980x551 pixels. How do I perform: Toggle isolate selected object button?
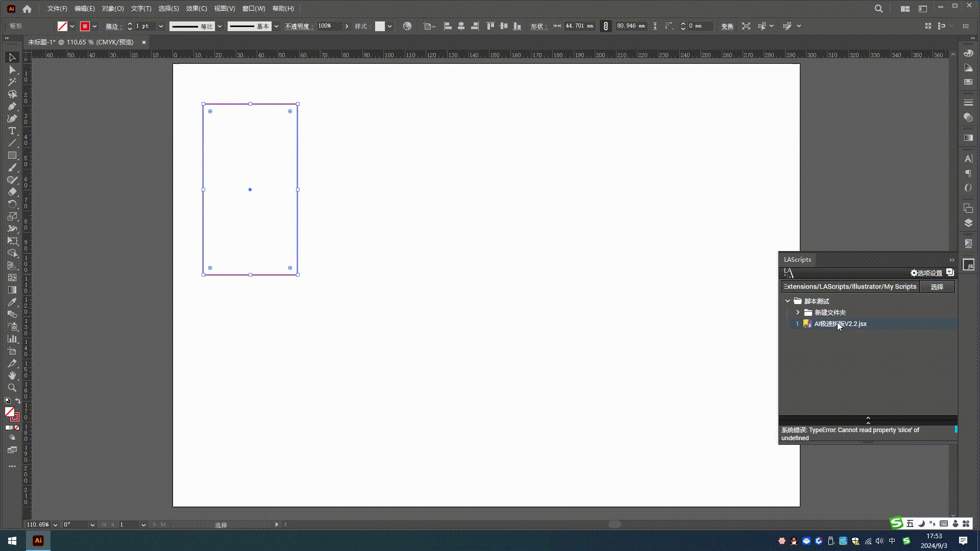(x=746, y=26)
